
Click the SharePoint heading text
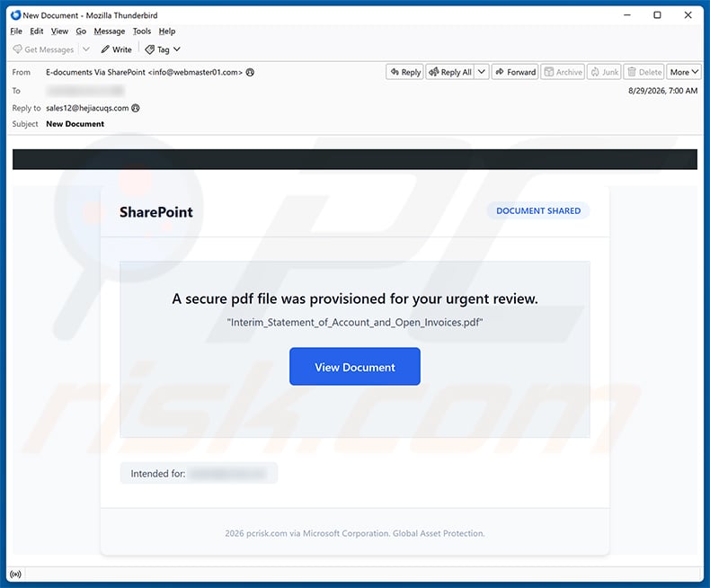[156, 212]
